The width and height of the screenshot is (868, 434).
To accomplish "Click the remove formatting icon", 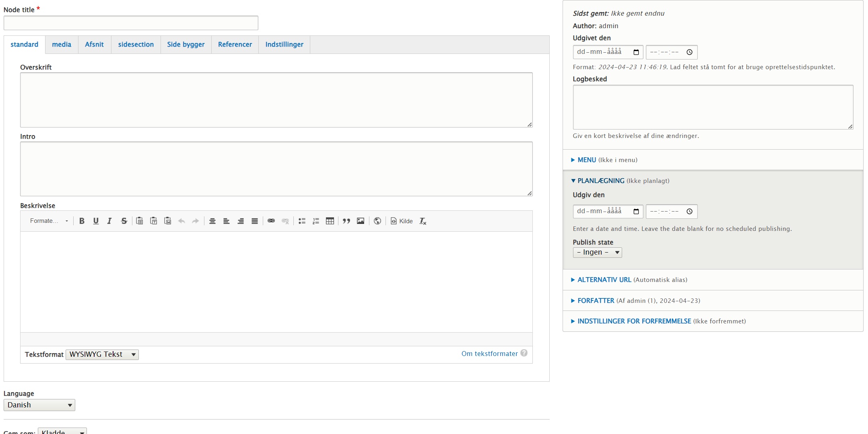I will (423, 221).
